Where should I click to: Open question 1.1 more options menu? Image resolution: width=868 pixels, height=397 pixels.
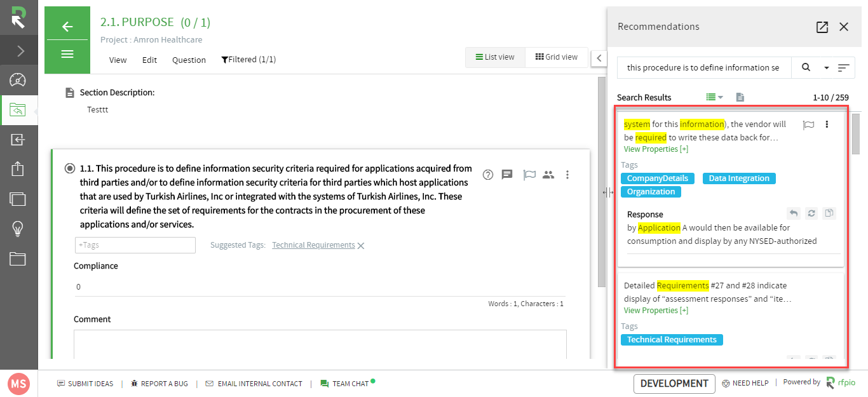[568, 175]
